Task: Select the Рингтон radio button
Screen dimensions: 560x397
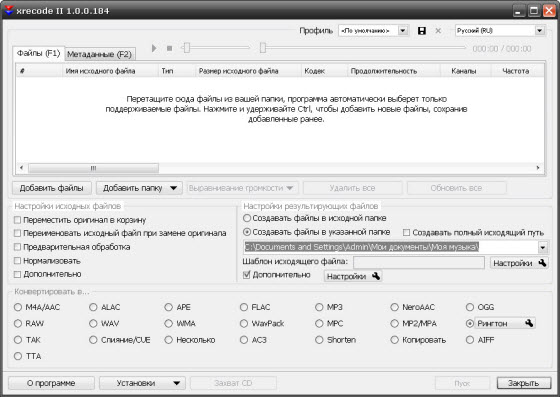Action: point(470,323)
